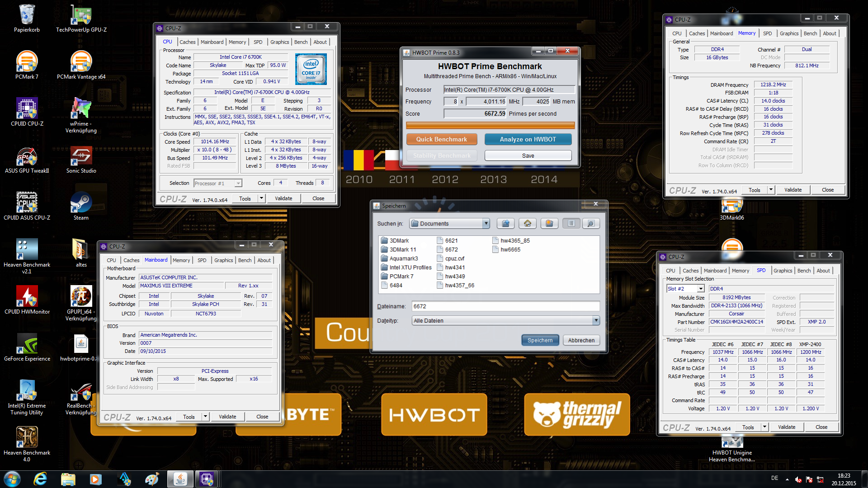The width and height of the screenshot is (868, 488).
Task: Launch CPUID HWMonitor icon
Action: (x=27, y=300)
